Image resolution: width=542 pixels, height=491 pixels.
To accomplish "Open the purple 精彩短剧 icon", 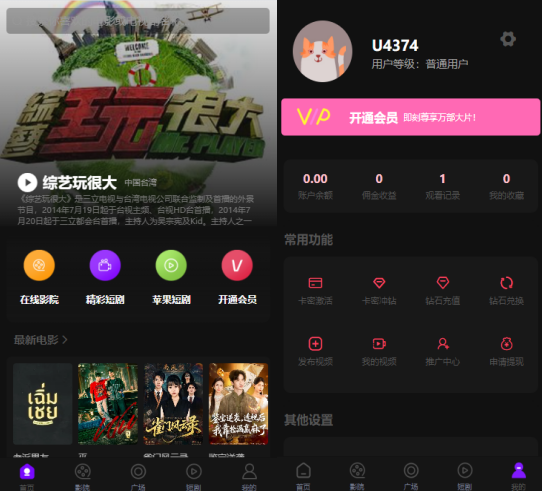I will (105, 265).
